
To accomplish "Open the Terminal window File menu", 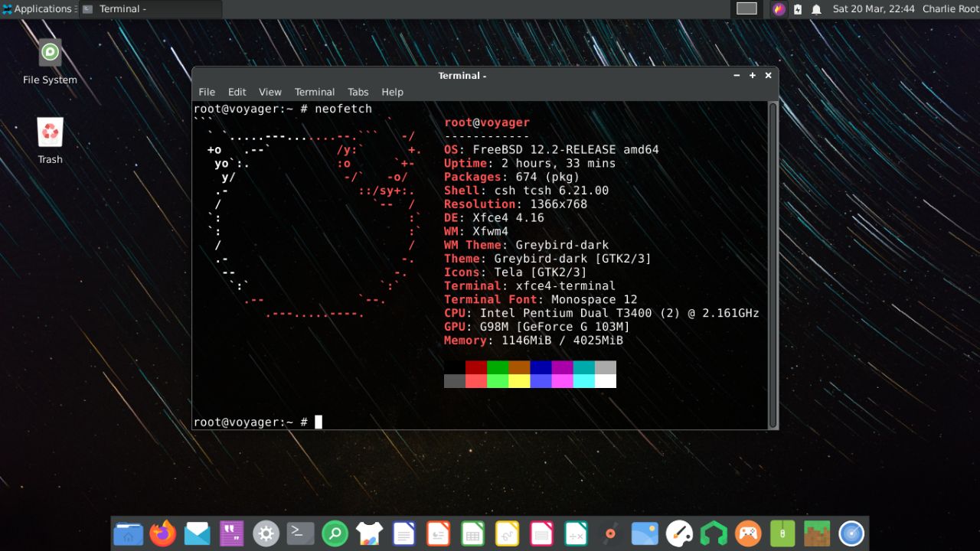I will 207,92.
